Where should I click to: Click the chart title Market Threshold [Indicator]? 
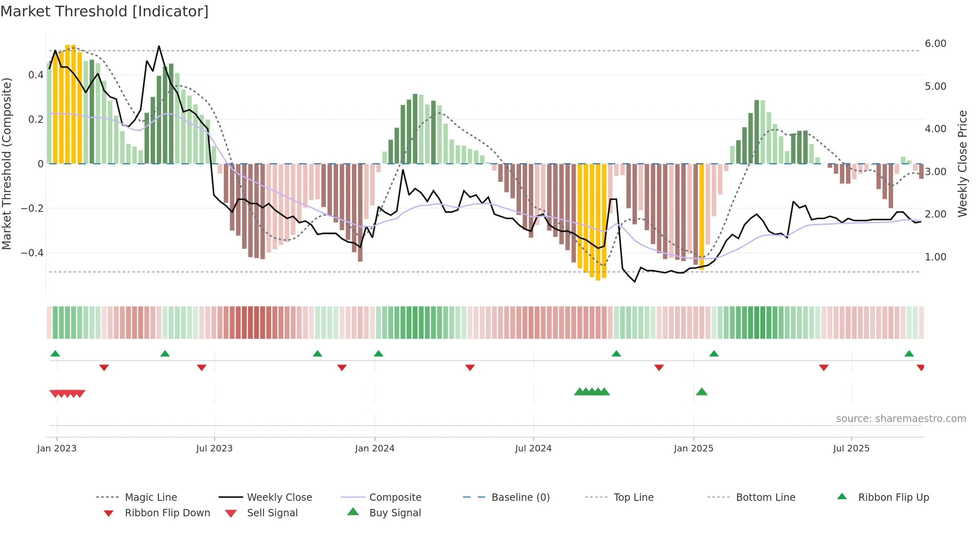pyautogui.click(x=105, y=11)
